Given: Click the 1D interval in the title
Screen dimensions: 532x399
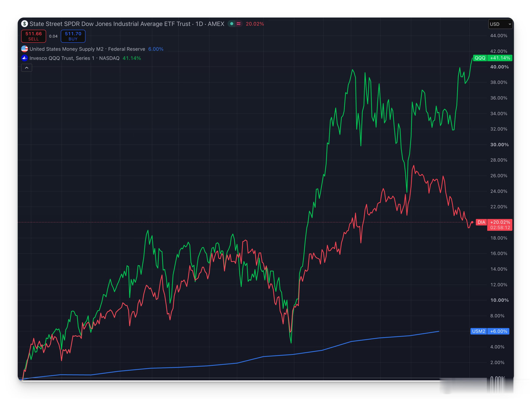Looking at the screenshot, I should (199, 24).
